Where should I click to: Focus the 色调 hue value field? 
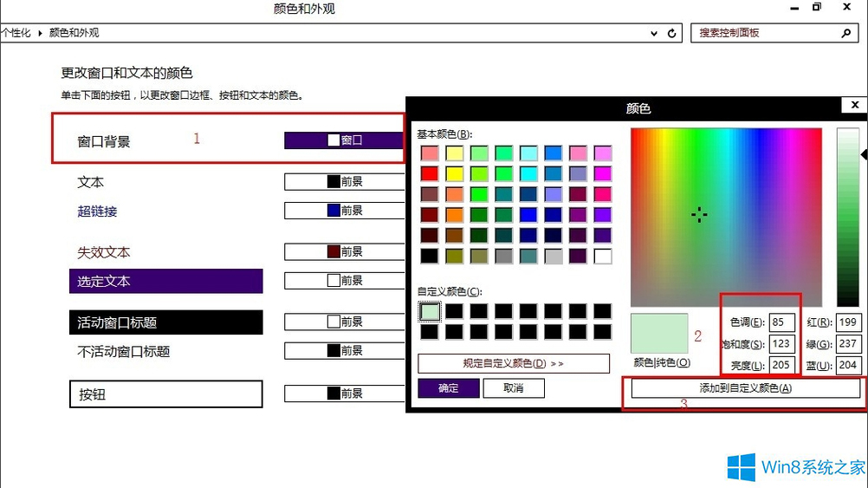[x=781, y=322]
